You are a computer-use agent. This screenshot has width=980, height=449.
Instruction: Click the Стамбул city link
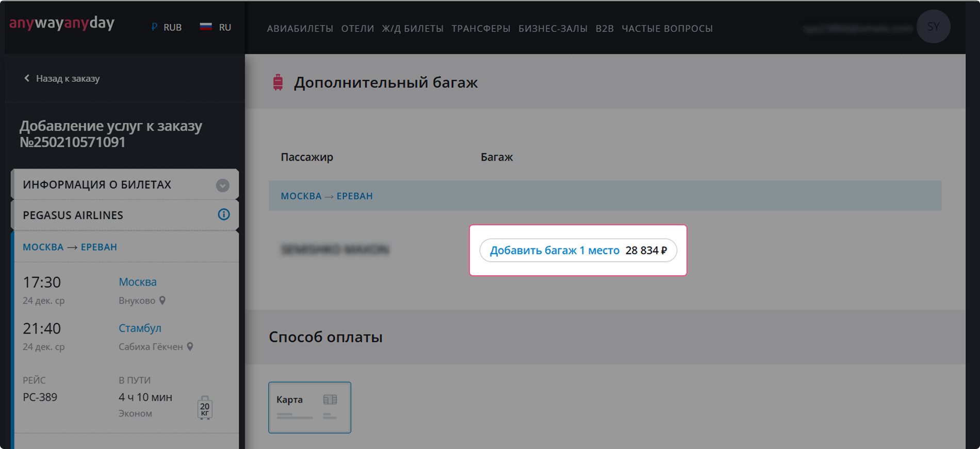click(140, 328)
